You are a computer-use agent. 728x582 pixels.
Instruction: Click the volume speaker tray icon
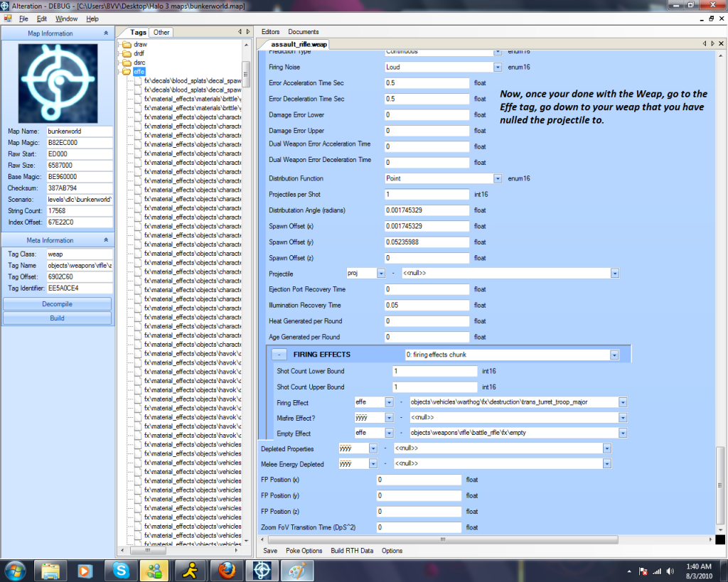point(670,571)
